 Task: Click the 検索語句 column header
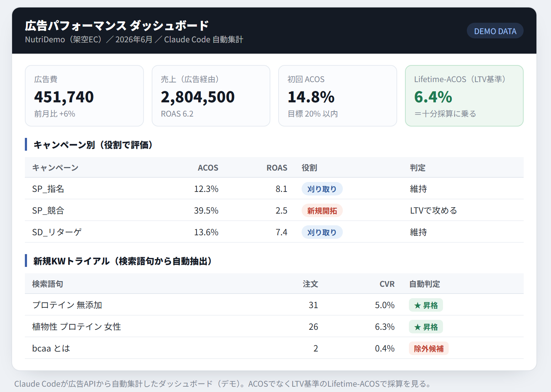coord(48,284)
